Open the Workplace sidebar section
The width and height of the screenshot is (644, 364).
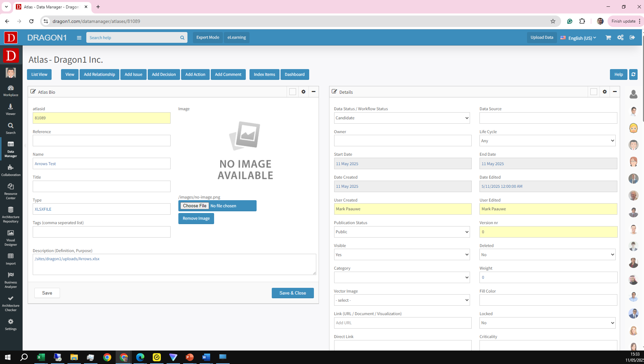coord(11,91)
